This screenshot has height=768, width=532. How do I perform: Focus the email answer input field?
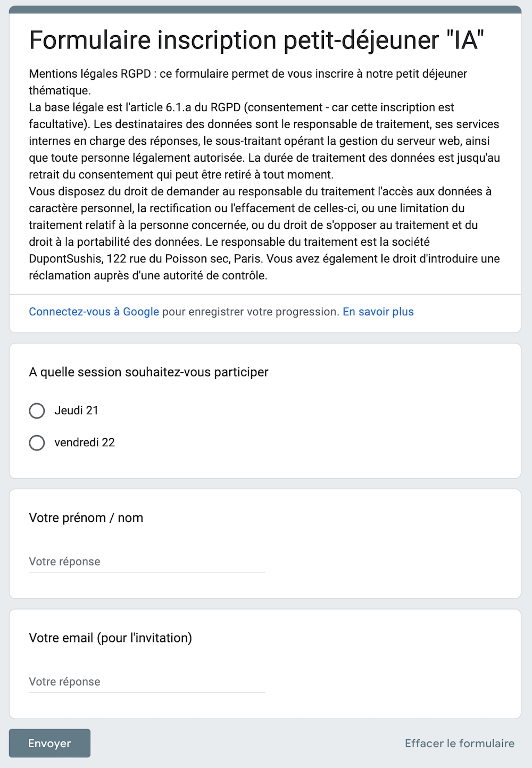[x=147, y=682]
